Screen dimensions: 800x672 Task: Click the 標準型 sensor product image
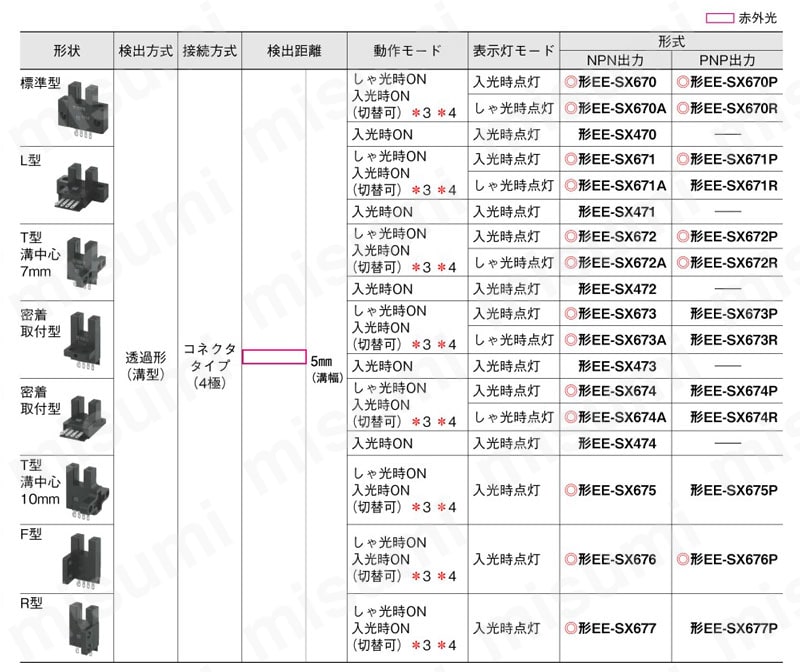(83, 110)
